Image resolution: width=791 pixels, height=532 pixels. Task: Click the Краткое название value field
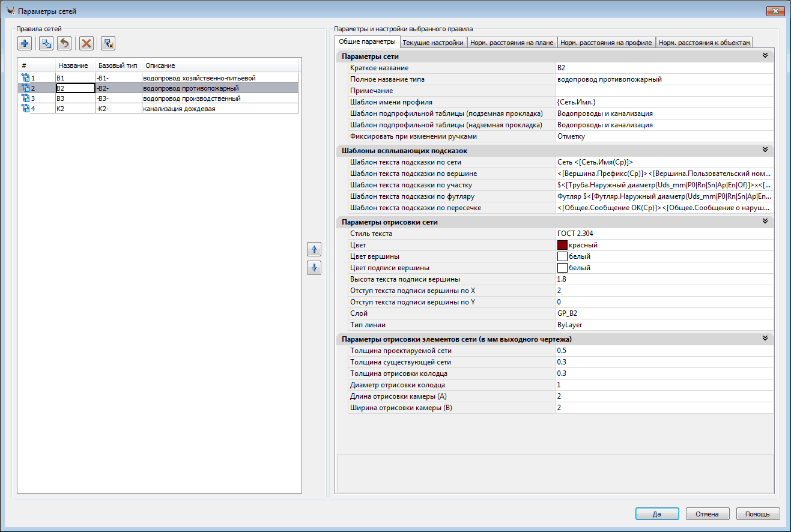664,68
